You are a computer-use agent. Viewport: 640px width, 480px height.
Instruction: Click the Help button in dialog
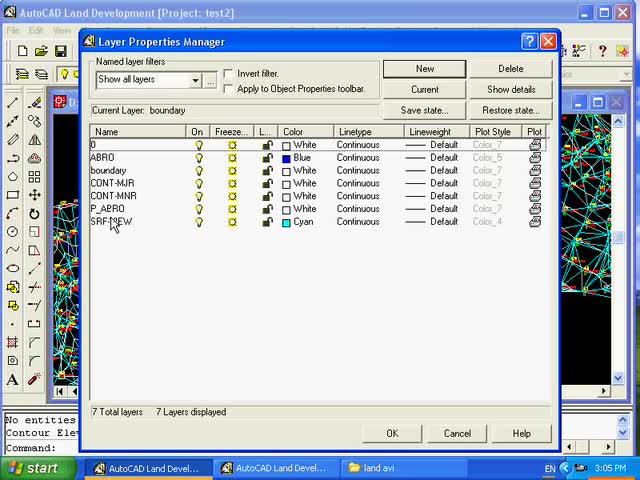coord(522,433)
